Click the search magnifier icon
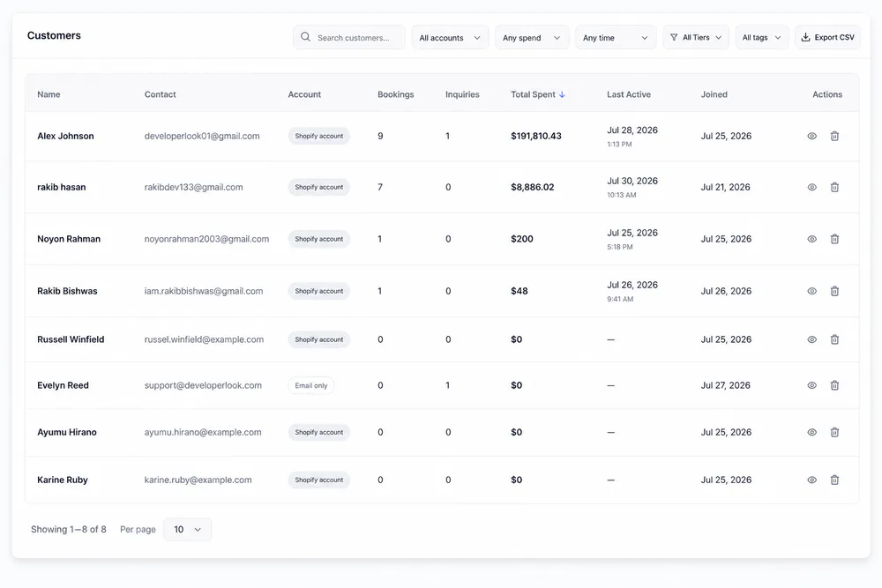Viewport: 882px width, 588px height. point(305,37)
